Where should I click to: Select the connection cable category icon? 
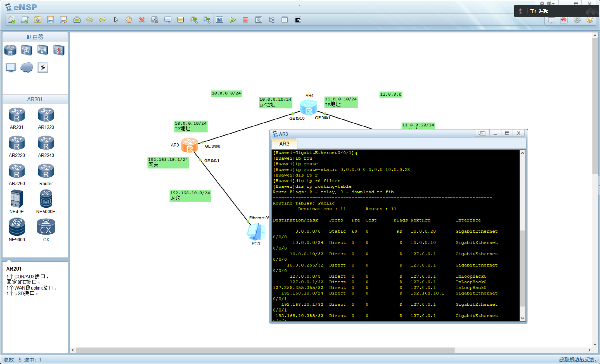(x=43, y=67)
